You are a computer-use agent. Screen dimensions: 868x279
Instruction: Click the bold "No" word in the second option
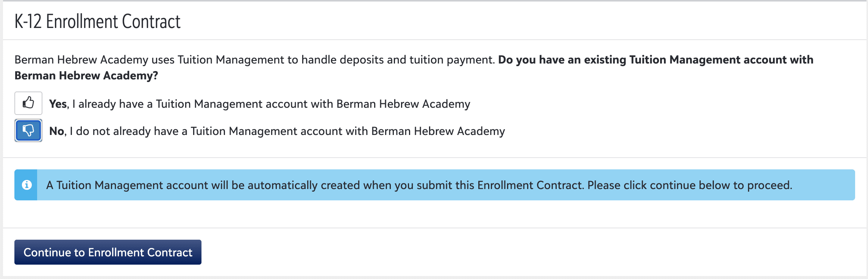(57, 131)
